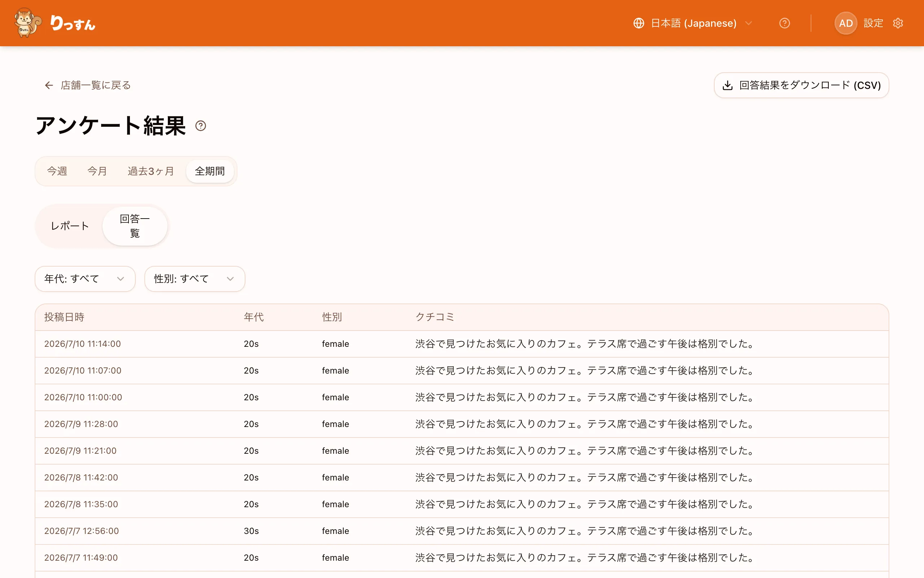The image size is (924, 578).
Task: Click the 設定 label in header
Action: tap(873, 23)
